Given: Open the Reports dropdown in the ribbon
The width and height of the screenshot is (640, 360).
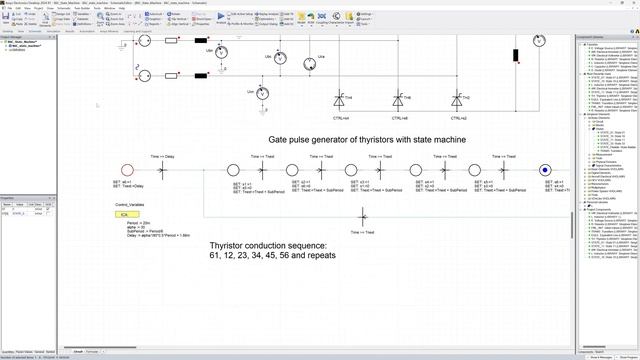Looking at the screenshot, I should 154,24.
